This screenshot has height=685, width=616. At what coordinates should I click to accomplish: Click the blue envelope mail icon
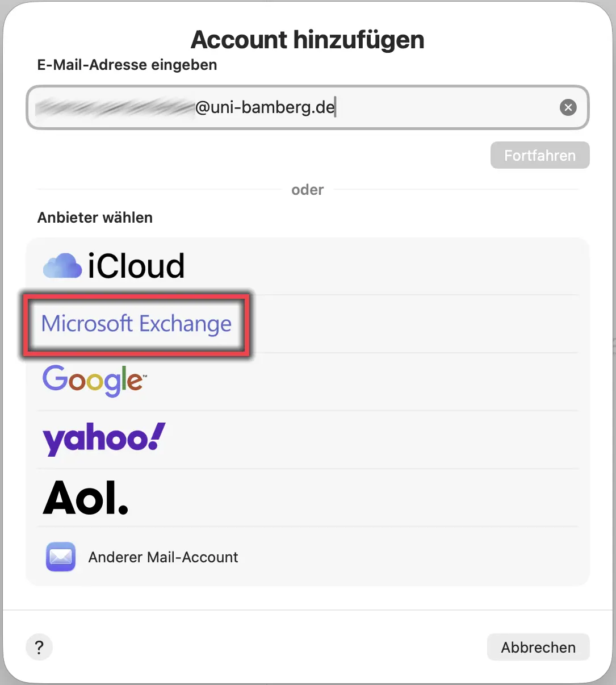pos(61,557)
